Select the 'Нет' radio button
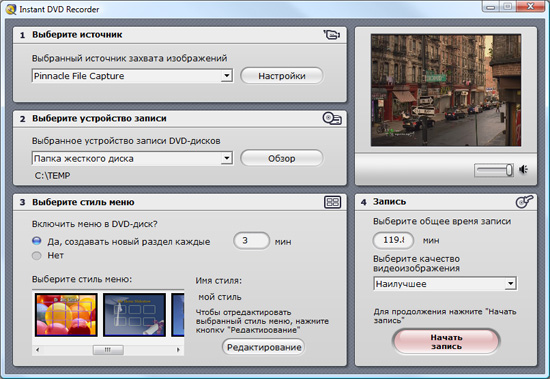The image size is (550, 379). [36, 255]
